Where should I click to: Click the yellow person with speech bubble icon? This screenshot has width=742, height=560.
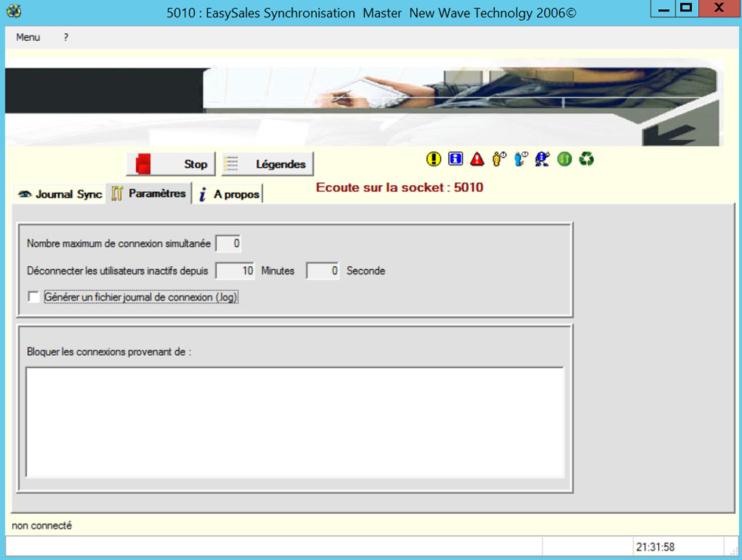click(499, 159)
